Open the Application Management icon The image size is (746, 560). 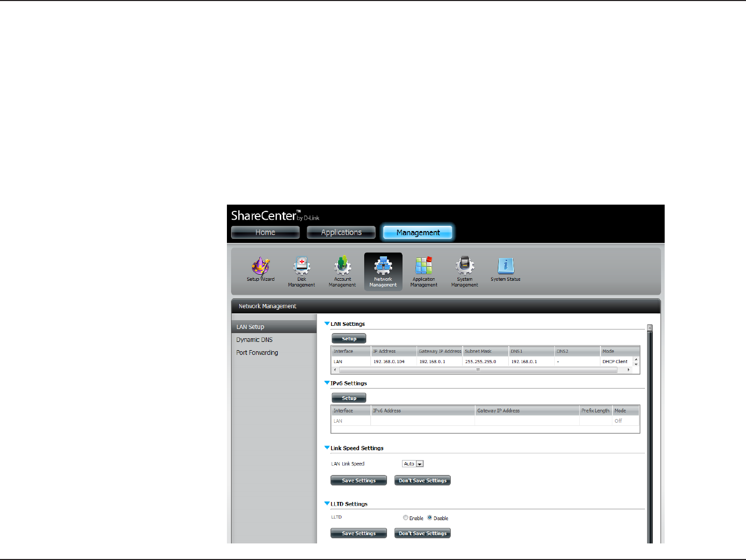tap(424, 272)
